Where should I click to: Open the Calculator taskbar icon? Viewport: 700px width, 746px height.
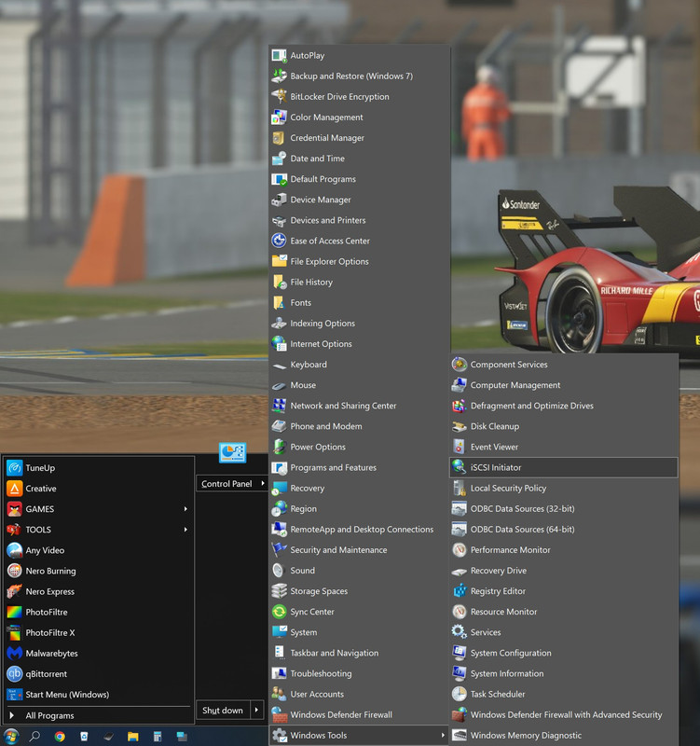point(158,737)
